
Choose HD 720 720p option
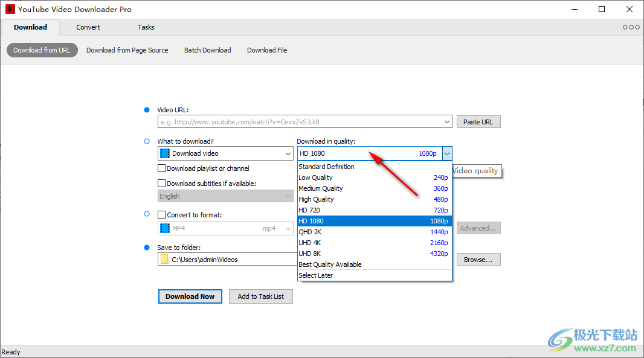click(x=375, y=210)
